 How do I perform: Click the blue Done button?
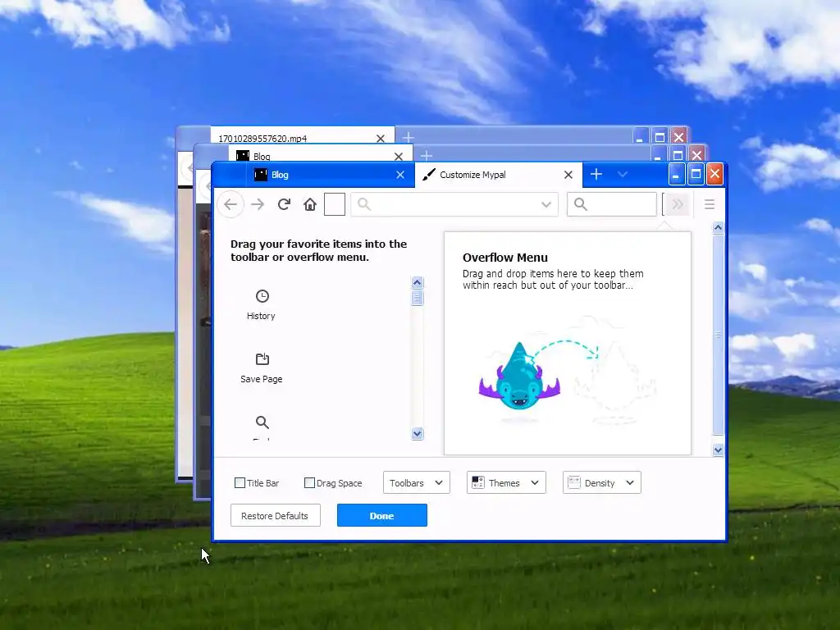[x=382, y=515]
